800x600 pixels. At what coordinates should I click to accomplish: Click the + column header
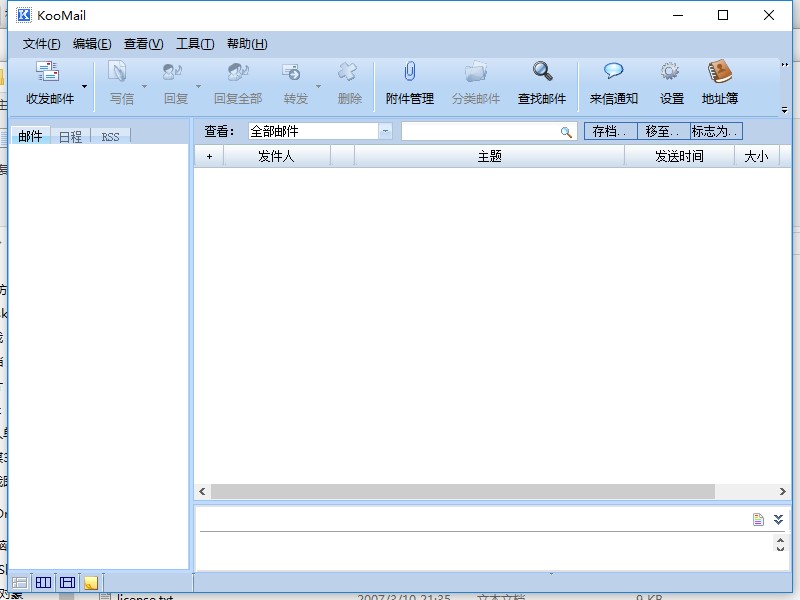click(209, 156)
